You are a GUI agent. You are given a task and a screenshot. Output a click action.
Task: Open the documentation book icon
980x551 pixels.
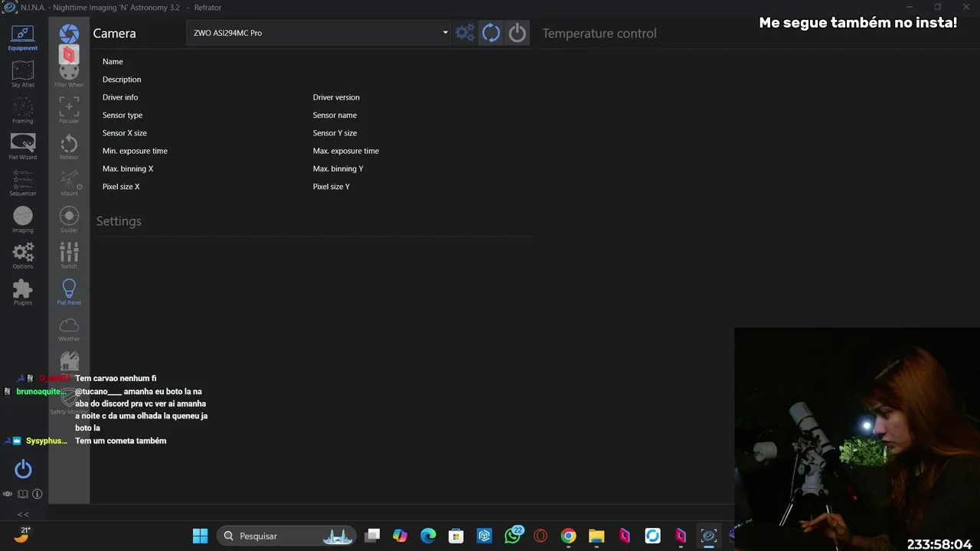point(23,494)
